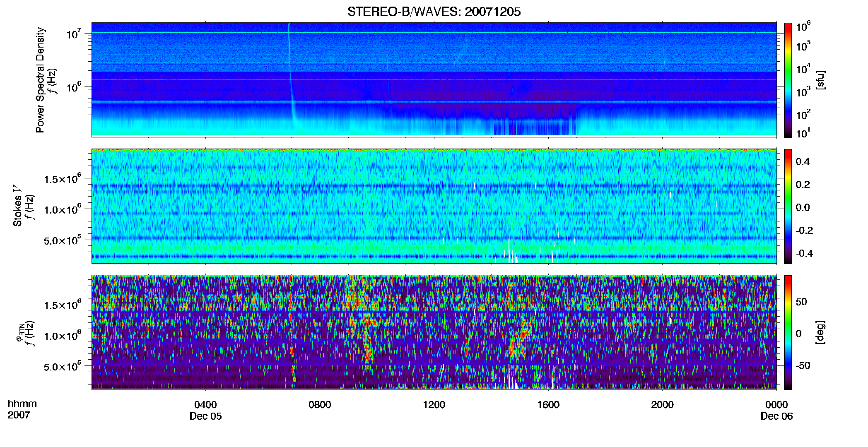Select the 10^7 frequency tick on the power panel
Image resolution: width=868 pixels, height=447 pixels.
pos(74,34)
